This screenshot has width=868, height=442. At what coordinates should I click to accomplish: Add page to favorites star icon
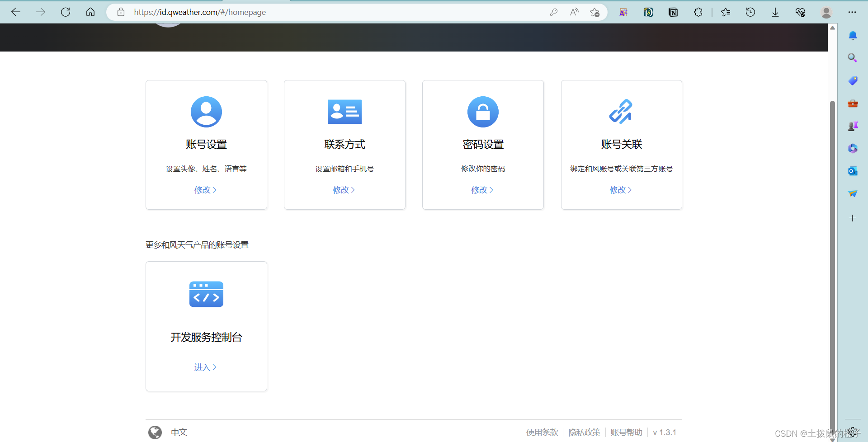pos(594,12)
